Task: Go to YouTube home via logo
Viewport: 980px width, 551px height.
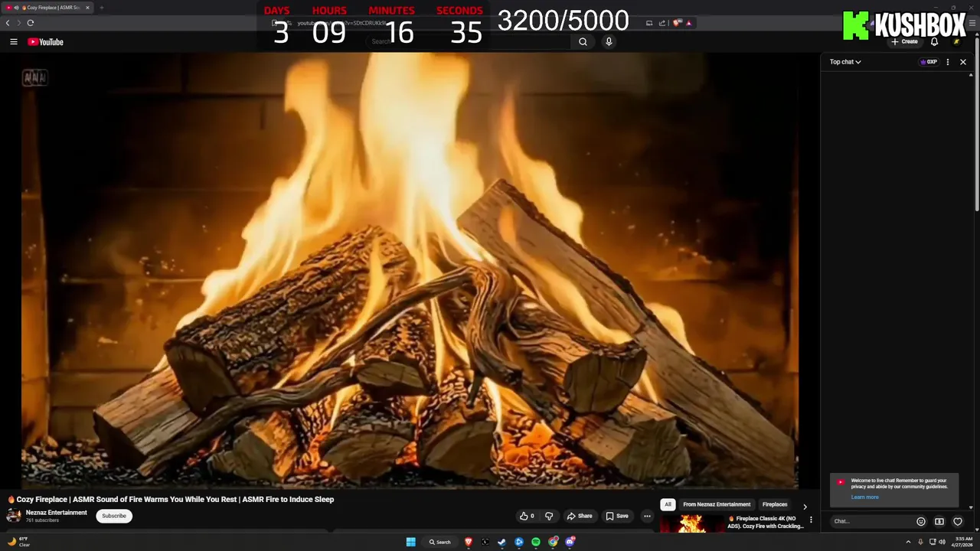Action: tap(45, 42)
